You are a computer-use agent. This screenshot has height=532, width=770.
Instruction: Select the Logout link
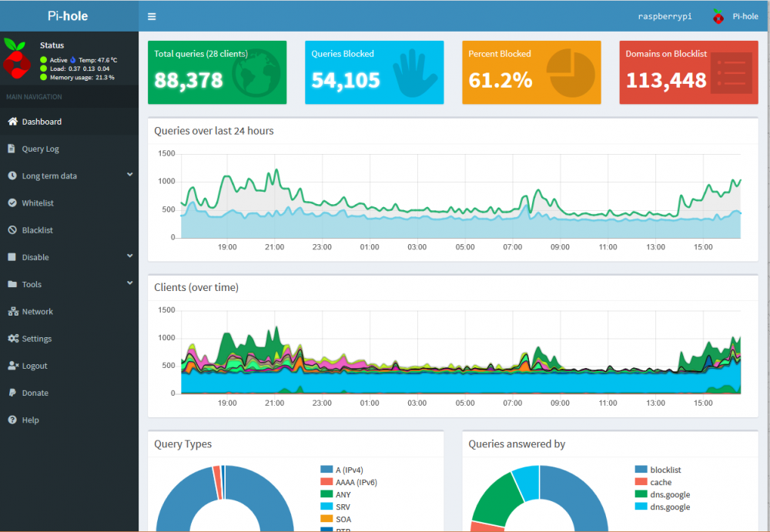pyautogui.click(x=69, y=365)
